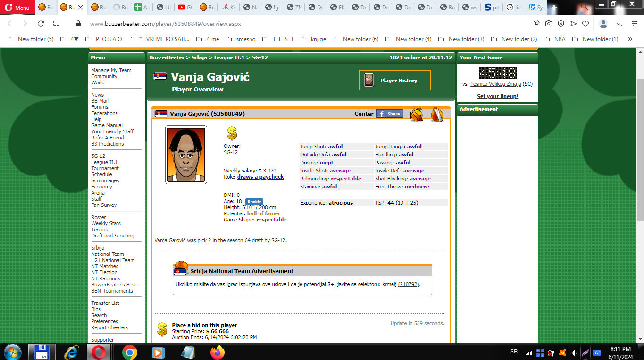The width and height of the screenshot is (644, 360).
Task: Click the Srbija breadcrumb link
Action: 199,57
